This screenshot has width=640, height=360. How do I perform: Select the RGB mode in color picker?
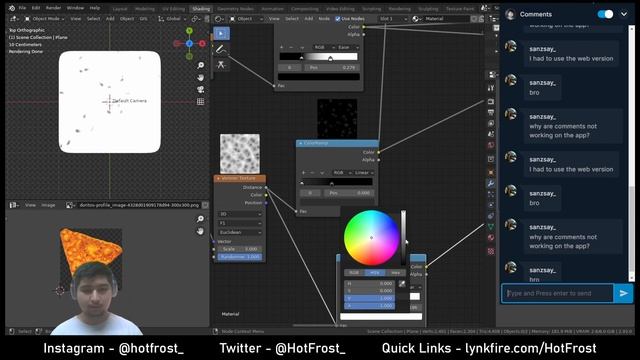click(354, 272)
